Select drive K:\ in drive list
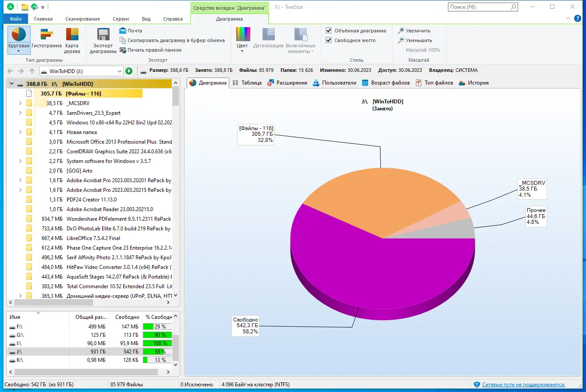Screen dimensions: 586x392 pyautogui.click(x=90, y=360)
